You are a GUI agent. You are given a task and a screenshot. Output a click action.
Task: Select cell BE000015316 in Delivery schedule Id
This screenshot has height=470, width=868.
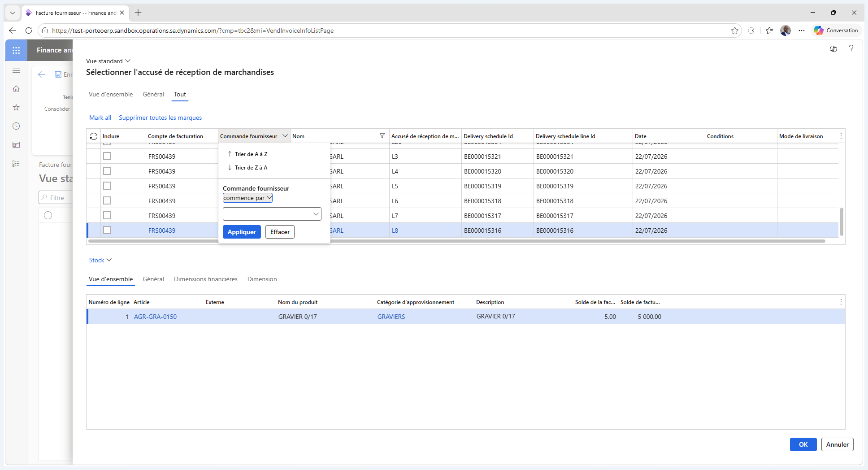(497, 231)
